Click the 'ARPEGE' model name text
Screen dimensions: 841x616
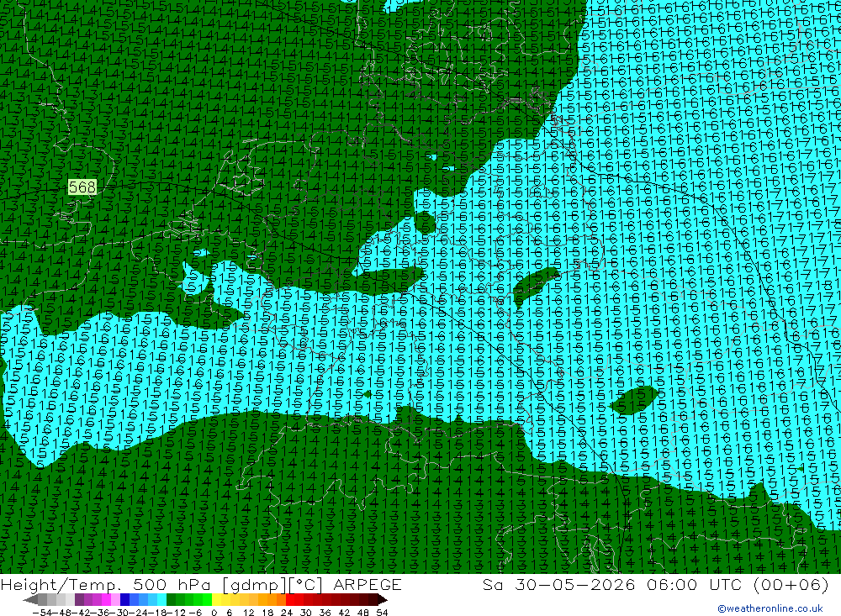(368, 585)
